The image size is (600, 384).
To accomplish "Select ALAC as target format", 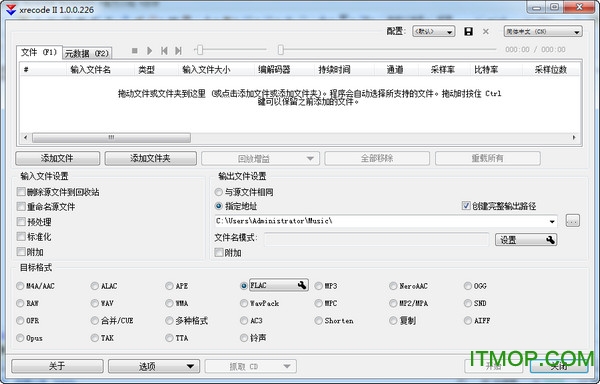I will pos(95,286).
